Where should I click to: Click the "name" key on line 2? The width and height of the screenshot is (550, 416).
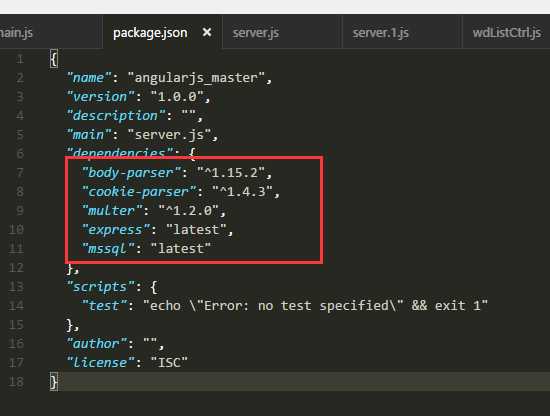tap(89, 78)
